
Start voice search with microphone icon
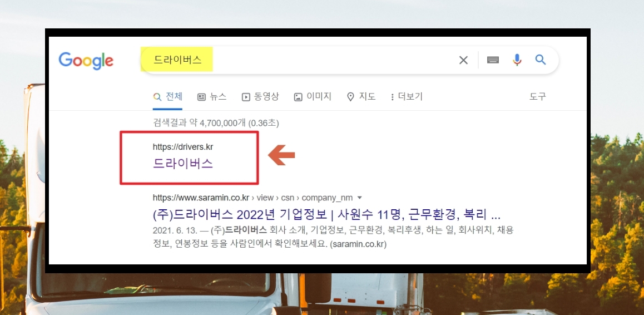517,60
